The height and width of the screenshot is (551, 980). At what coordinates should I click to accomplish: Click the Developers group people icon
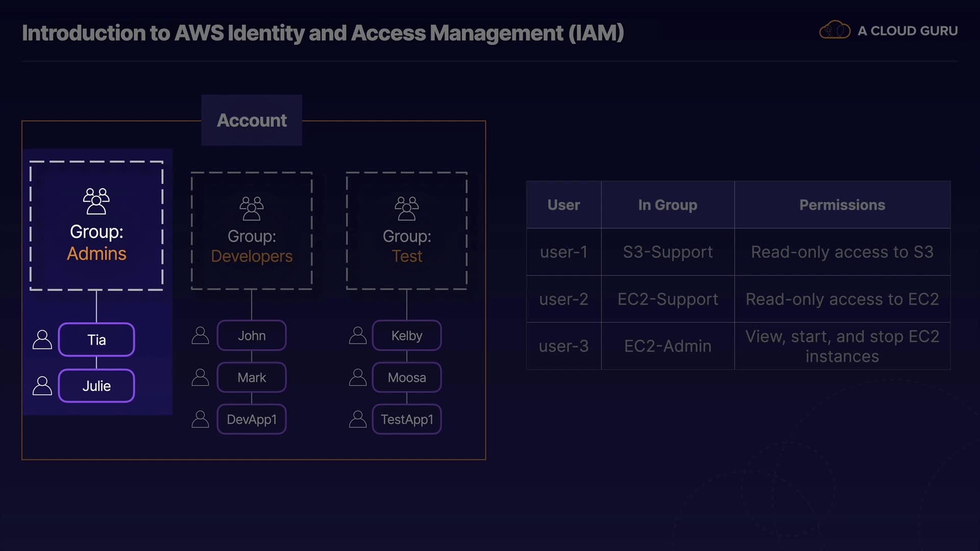click(x=252, y=208)
